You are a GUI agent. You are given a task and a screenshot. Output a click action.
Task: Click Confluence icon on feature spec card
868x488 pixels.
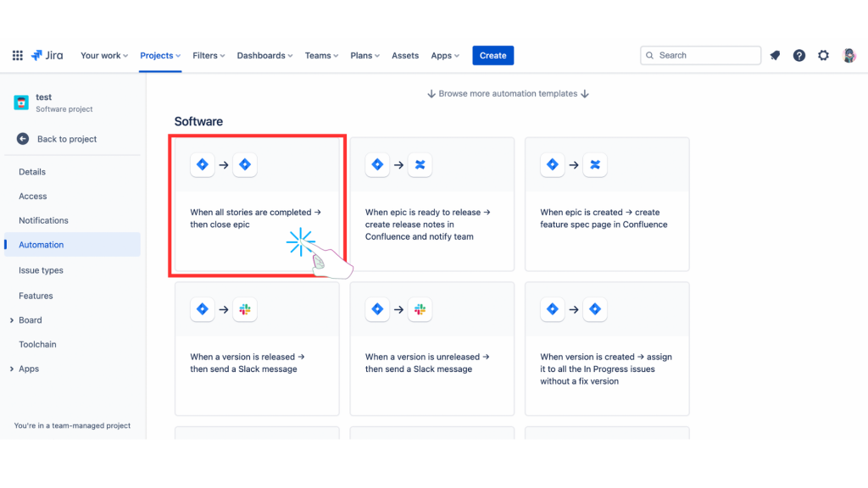pos(594,164)
